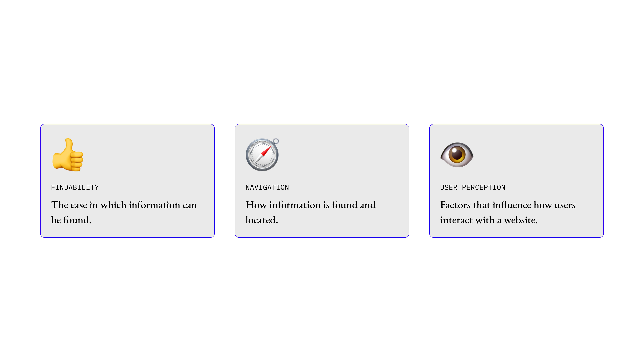
Task: Click text 'How information is found and'
Action: tap(310, 205)
